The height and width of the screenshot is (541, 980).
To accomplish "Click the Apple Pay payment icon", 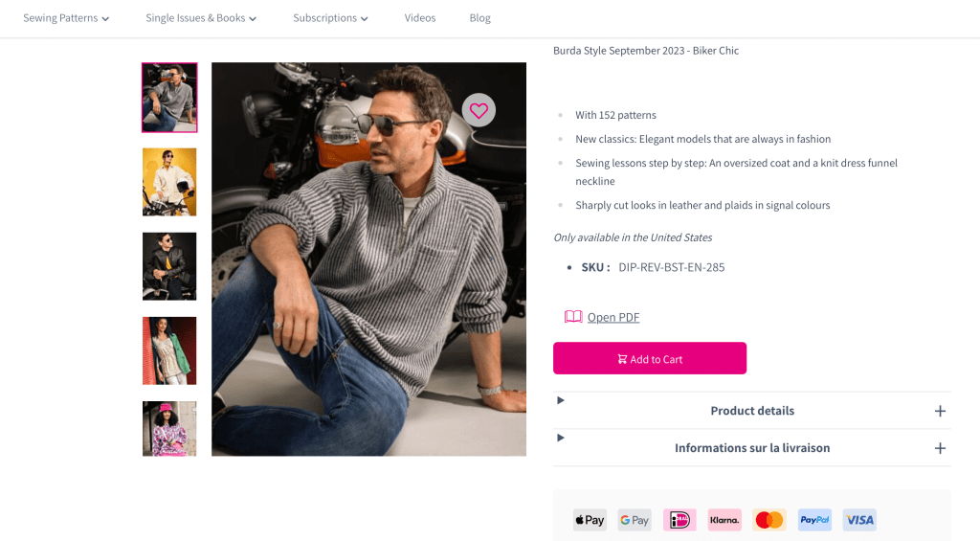I will pos(590,520).
